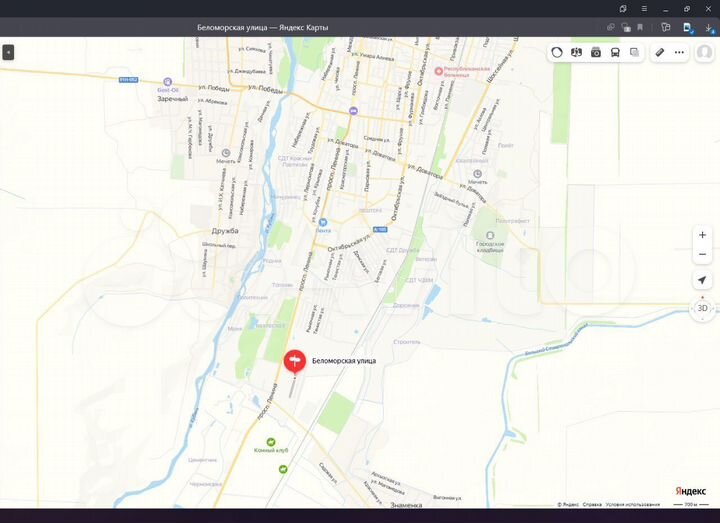Click the Знаменка label
The height and width of the screenshot is (523, 720).
pyautogui.click(x=406, y=505)
